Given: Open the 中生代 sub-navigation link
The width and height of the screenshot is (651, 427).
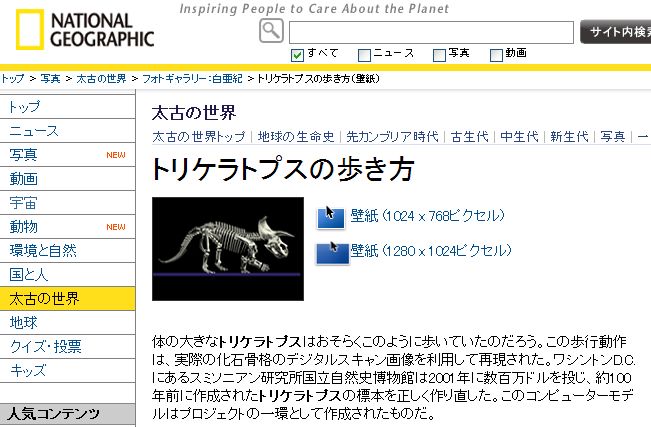Looking at the screenshot, I should tap(519, 137).
